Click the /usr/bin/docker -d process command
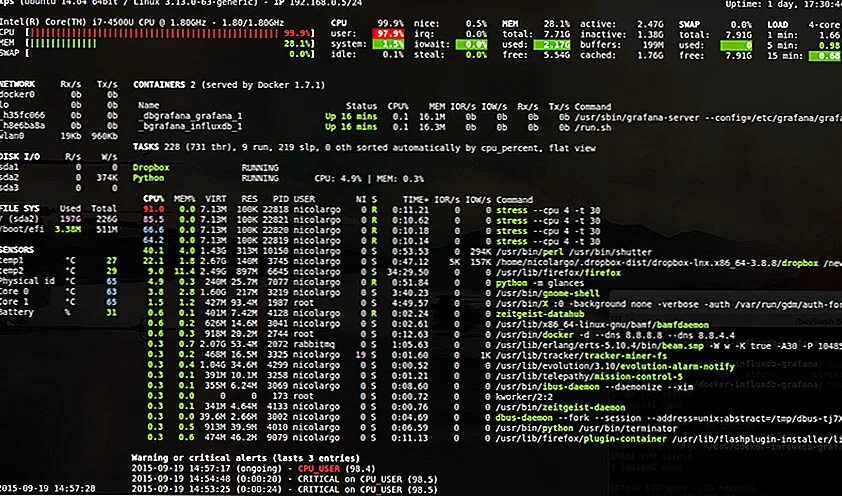842x496 pixels. (x=615, y=334)
